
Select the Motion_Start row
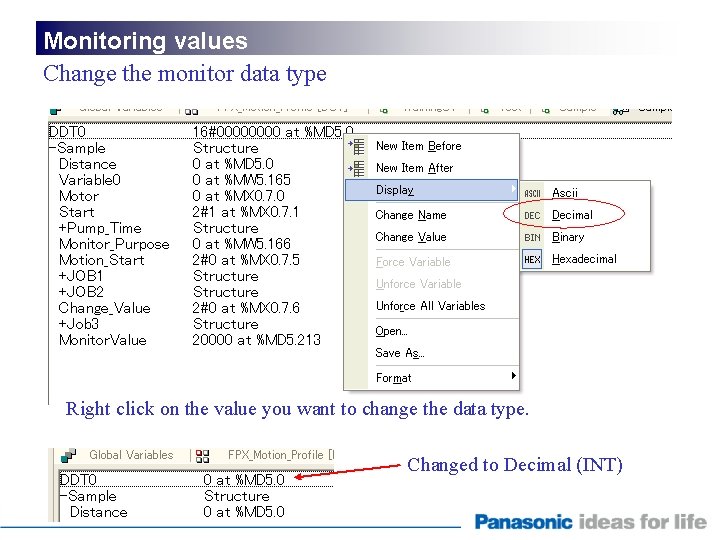[101, 260]
